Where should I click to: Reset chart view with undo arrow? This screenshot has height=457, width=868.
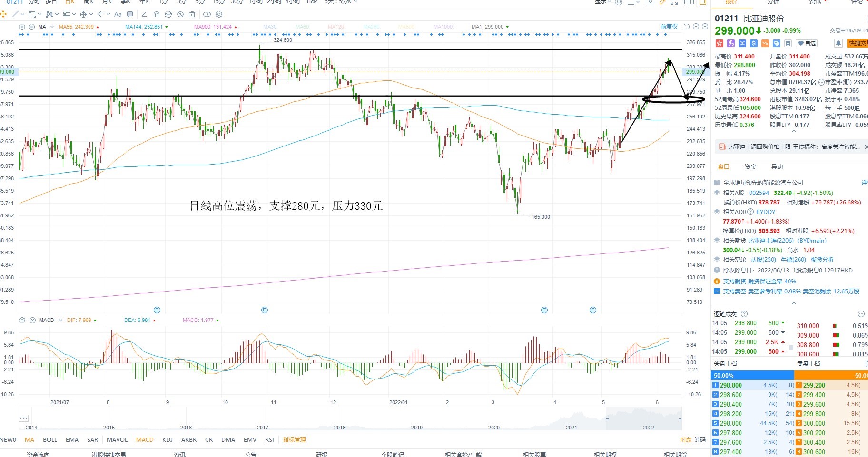tap(687, 27)
